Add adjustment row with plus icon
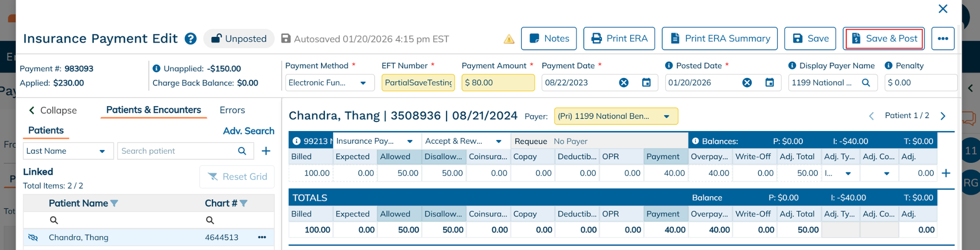The height and width of the screenshot is (250, 980). coord(946,173)
